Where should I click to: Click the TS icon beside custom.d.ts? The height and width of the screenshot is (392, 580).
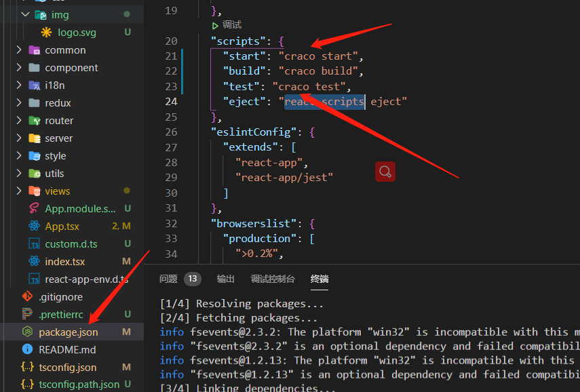pyautogui.click(x=34, y=243)
